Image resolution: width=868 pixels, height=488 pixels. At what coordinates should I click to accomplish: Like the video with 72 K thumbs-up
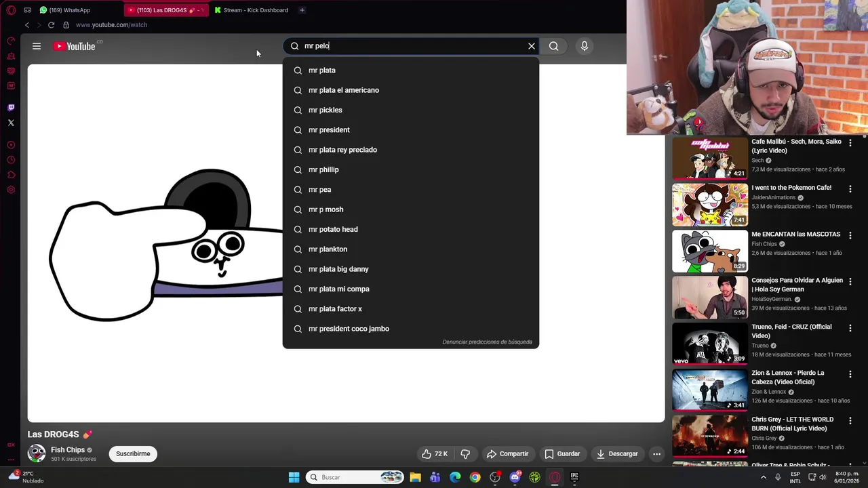pyautogui.click(x=435, y=454)
